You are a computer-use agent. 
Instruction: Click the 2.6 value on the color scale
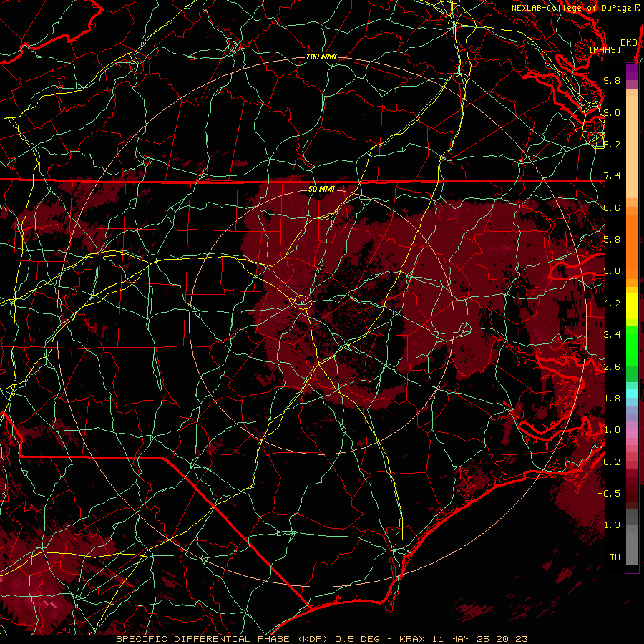(612, 367)
